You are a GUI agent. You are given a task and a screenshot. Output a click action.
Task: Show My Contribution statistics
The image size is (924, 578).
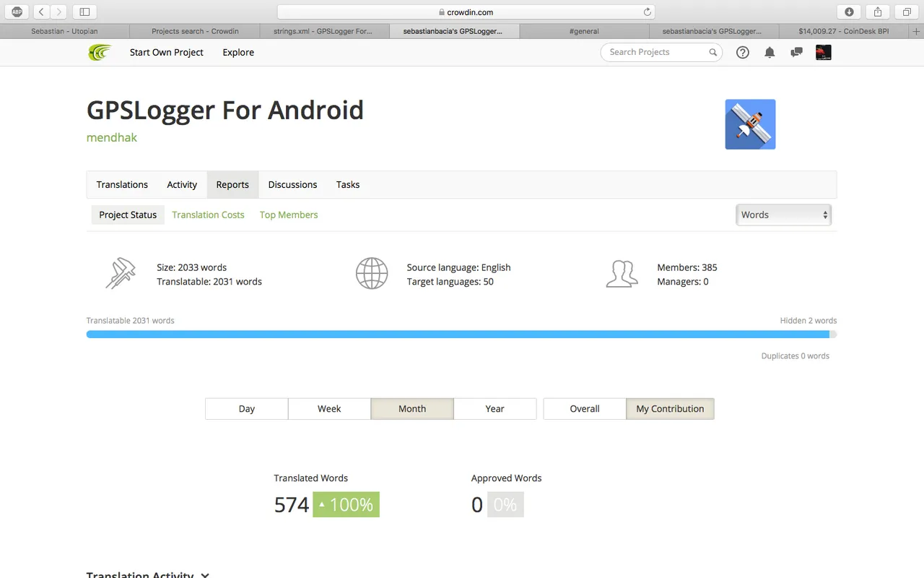(x=670, y=409)
